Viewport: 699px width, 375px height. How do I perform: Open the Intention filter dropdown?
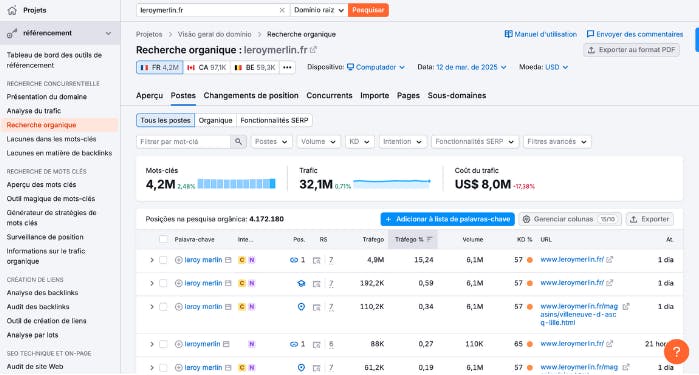click(403, 141)
